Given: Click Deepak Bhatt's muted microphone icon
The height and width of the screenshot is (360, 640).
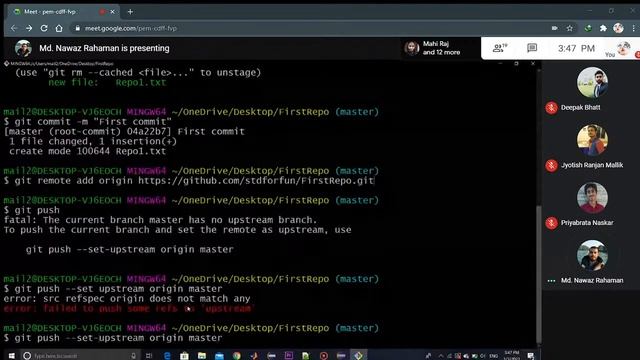Looking at the screenshot, I should (551, 108).
